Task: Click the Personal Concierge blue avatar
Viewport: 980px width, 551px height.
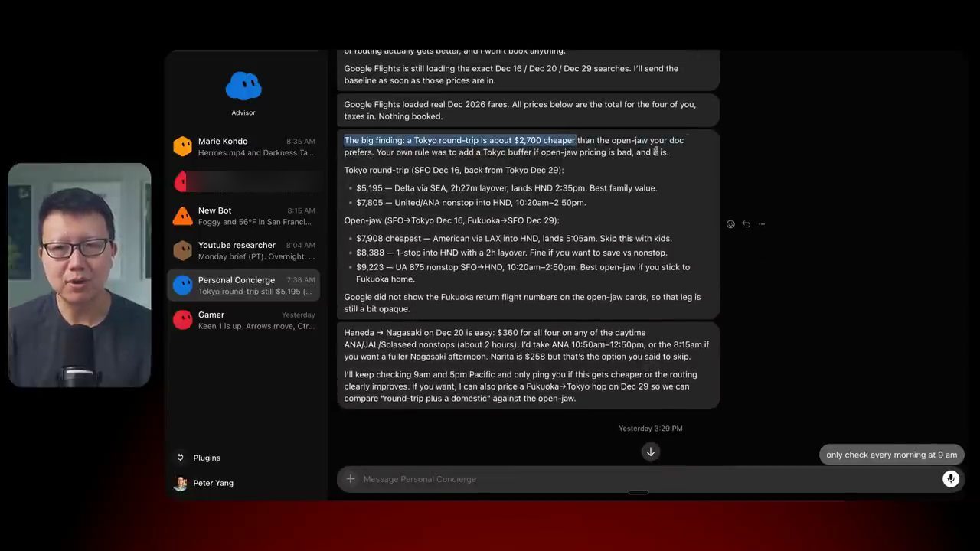Action: (182, 285)
